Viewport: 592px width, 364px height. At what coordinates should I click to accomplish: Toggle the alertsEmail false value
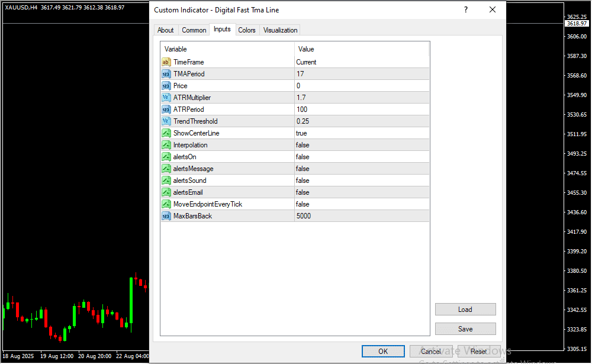tap(362, 192)
